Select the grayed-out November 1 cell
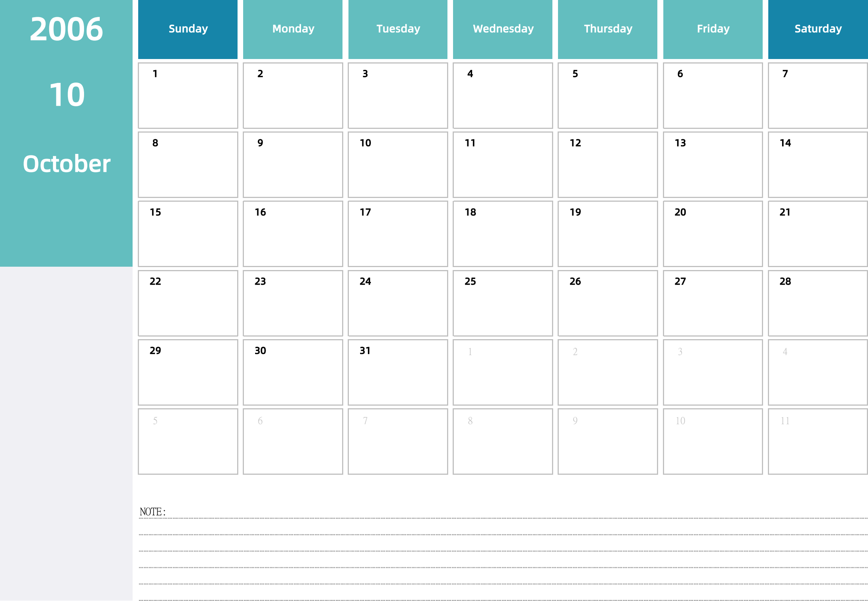 pos(503,369)
